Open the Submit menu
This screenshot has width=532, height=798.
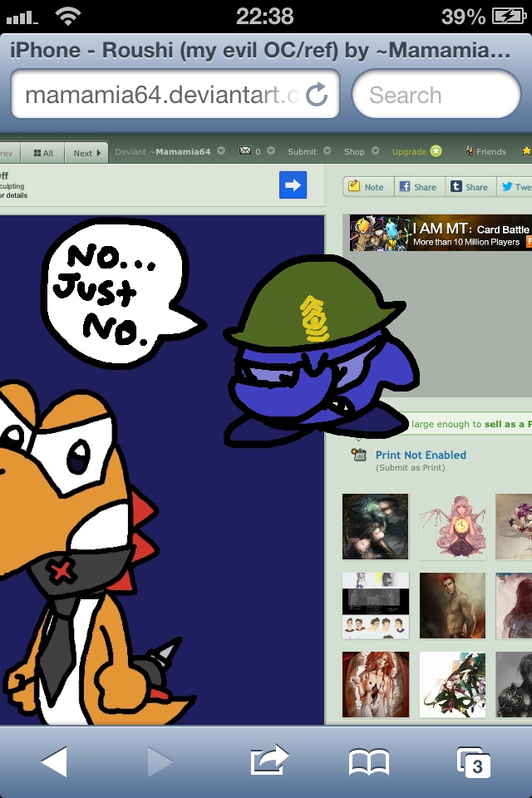[x=302, y=151]
